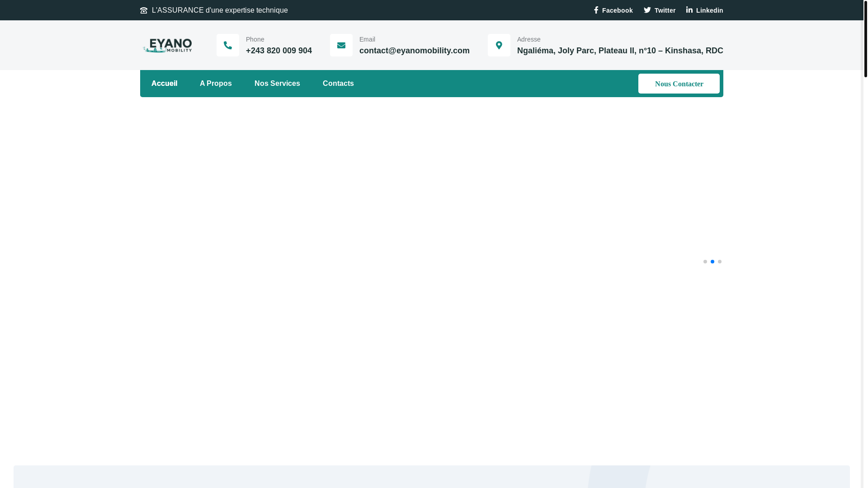Click the Email label text

[x=367, y=39]
